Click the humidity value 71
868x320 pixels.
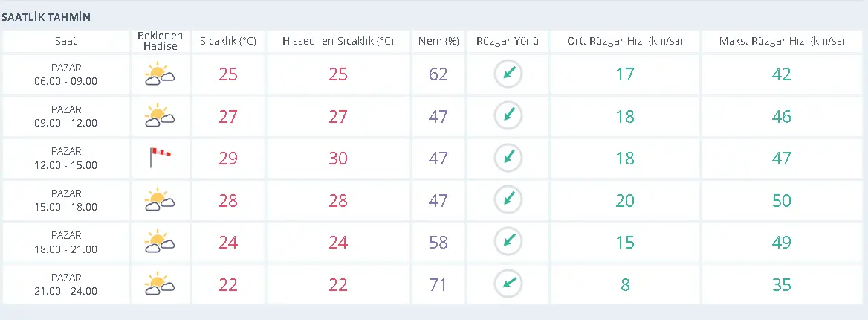438,284
